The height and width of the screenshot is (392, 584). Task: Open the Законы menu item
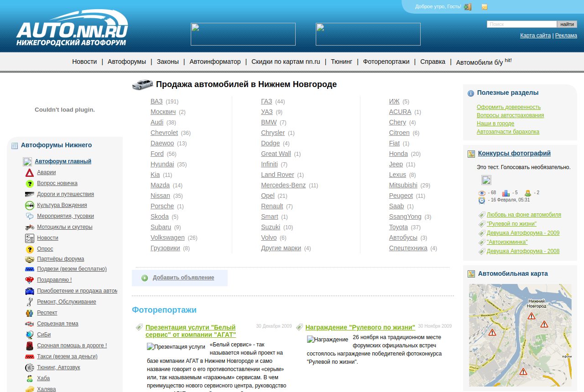(168, 62)
